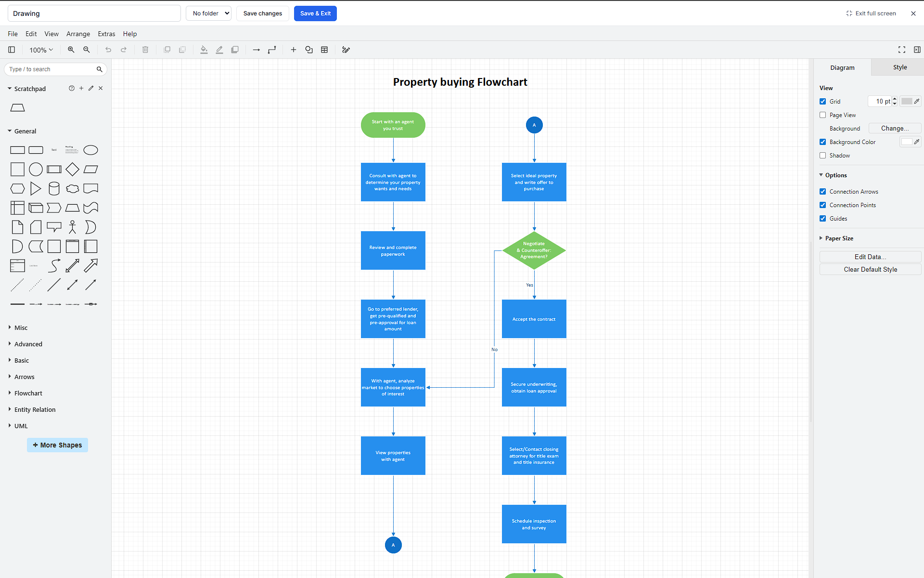
Task: Click the undo arrow icon
Action: [x=108, y=50]
